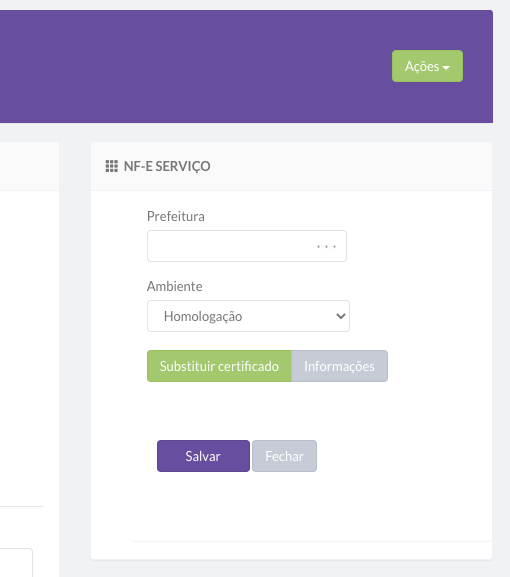Click the Informações button
510x577 pixels.
339,366
